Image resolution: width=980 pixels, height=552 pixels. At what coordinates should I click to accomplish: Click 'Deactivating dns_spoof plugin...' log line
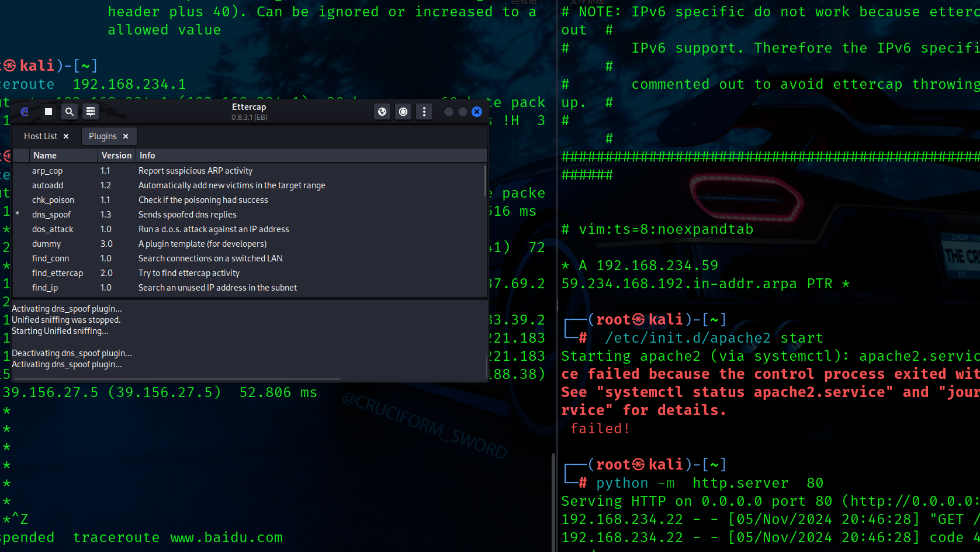coord(72,353)
